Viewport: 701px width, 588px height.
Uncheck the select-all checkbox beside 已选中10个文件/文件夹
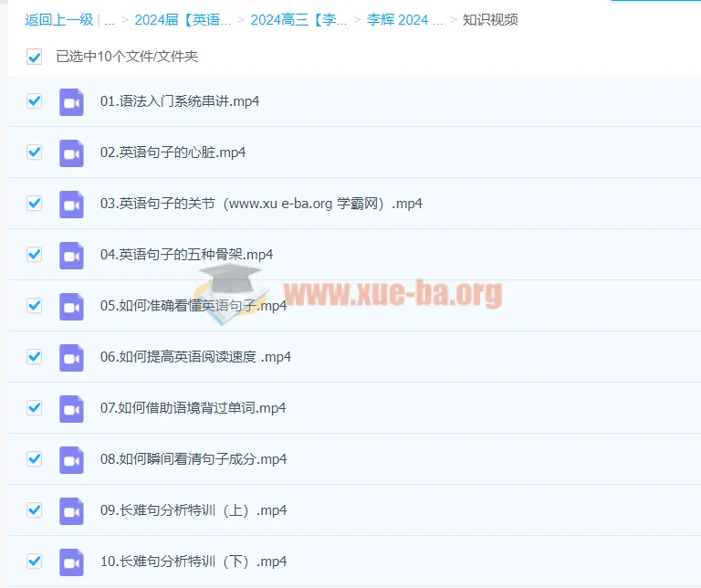pyautogui.click(x=35, y=57)
